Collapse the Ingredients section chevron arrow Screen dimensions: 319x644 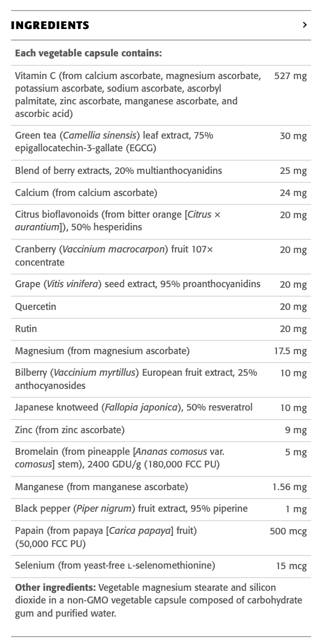click(x=304, y=25)
